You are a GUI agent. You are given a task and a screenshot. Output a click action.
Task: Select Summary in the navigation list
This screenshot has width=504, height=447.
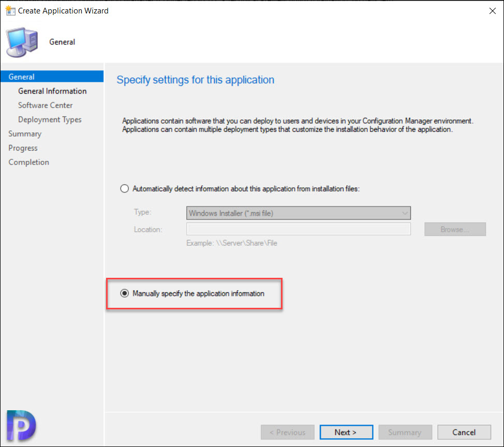click(25, 133)
